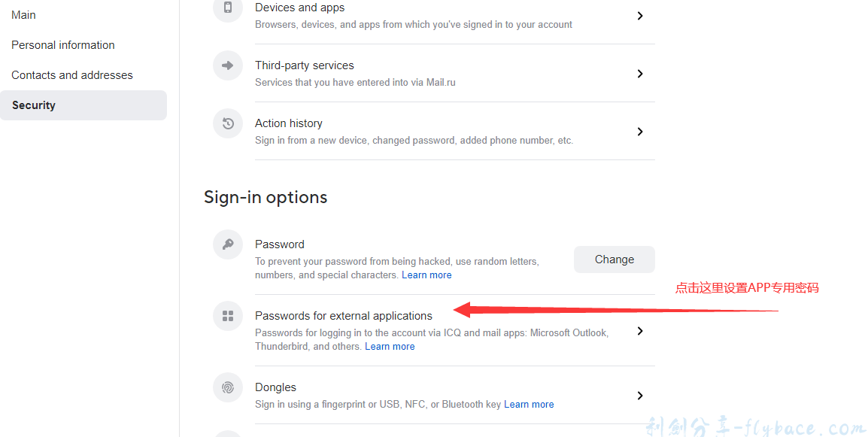Follow Learn more link for external applications
Viewport: 868px width, 437px height.
[x=390, y=347]
